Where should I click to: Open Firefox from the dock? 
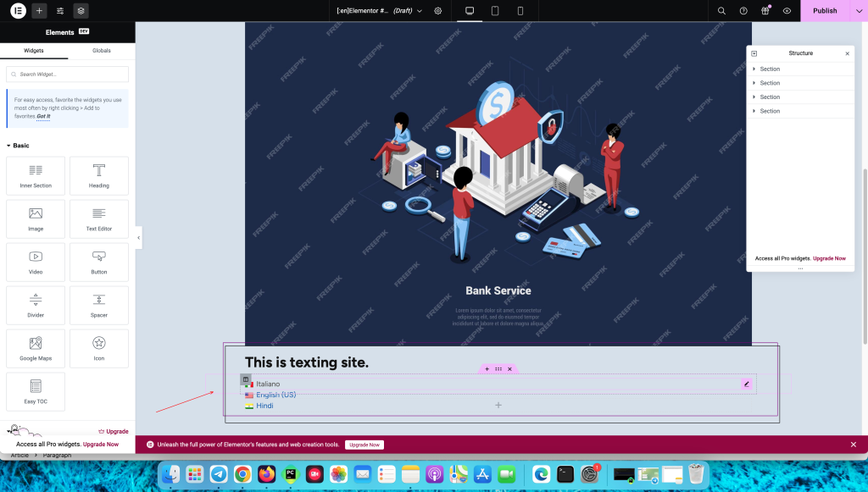[267, 474]
